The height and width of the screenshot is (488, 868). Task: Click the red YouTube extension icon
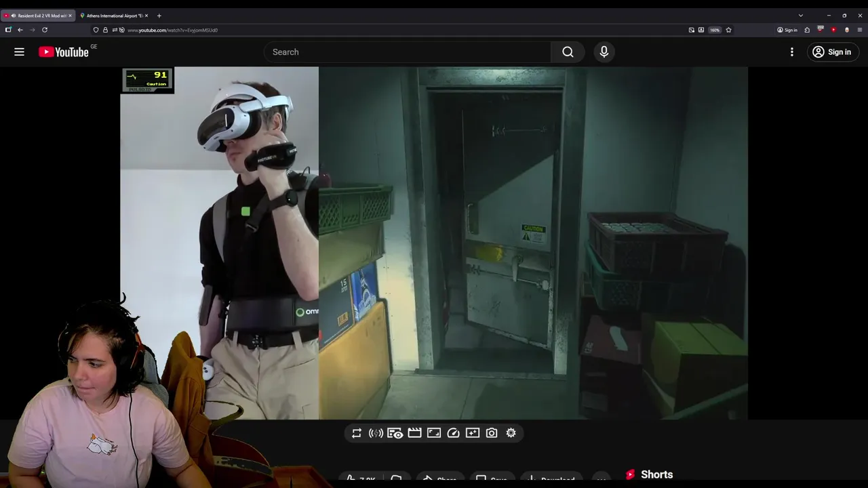pyautogui.click(x=833, y=30)
